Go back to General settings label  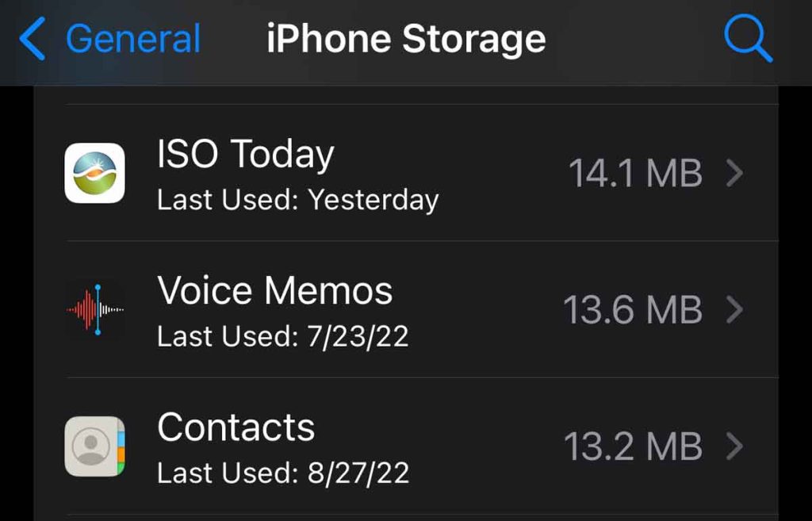point(133,40)
